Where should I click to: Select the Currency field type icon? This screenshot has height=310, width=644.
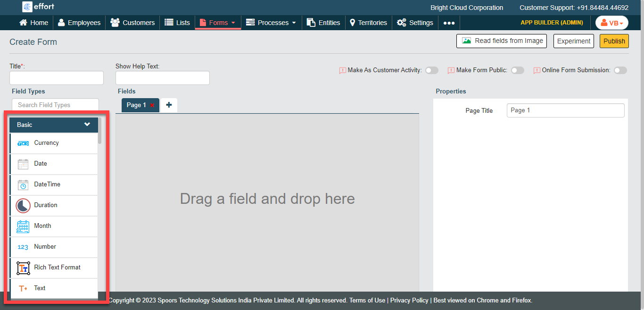(23, 143)
